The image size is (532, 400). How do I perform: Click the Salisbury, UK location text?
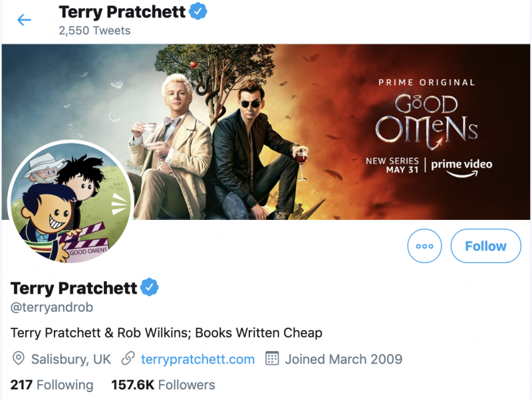(71, 359)
